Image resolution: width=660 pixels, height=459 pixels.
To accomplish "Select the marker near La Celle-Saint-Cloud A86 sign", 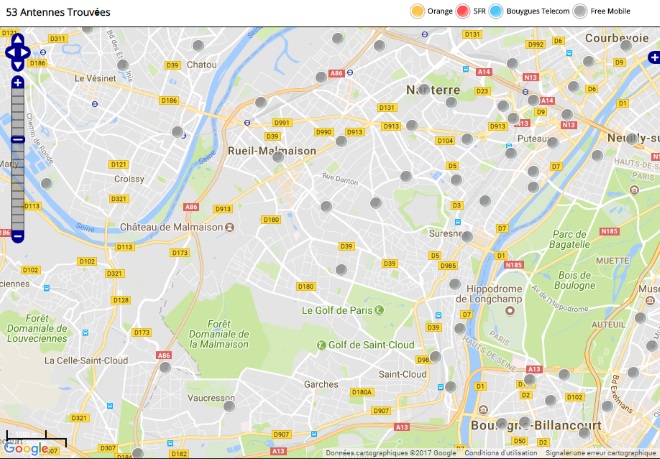I will click(x=165, y=367).
